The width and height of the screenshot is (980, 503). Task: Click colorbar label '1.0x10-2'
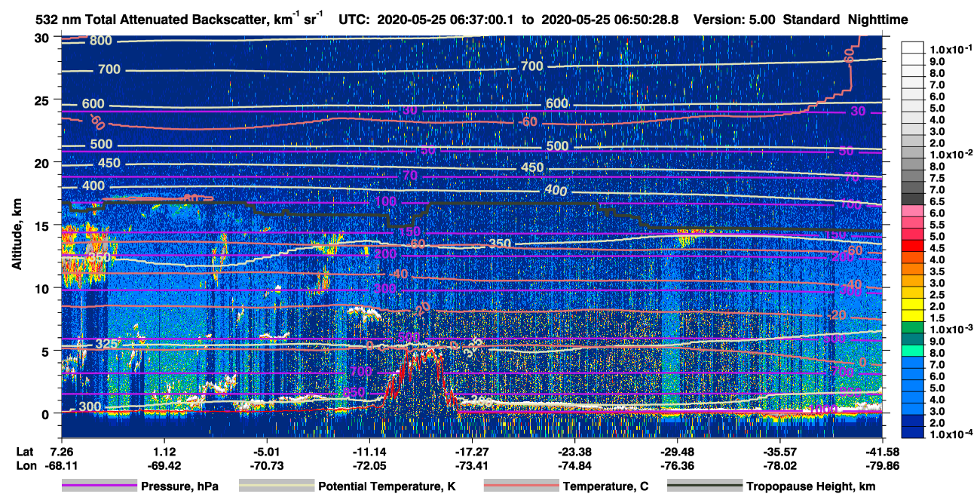click(x=950, y=153)
